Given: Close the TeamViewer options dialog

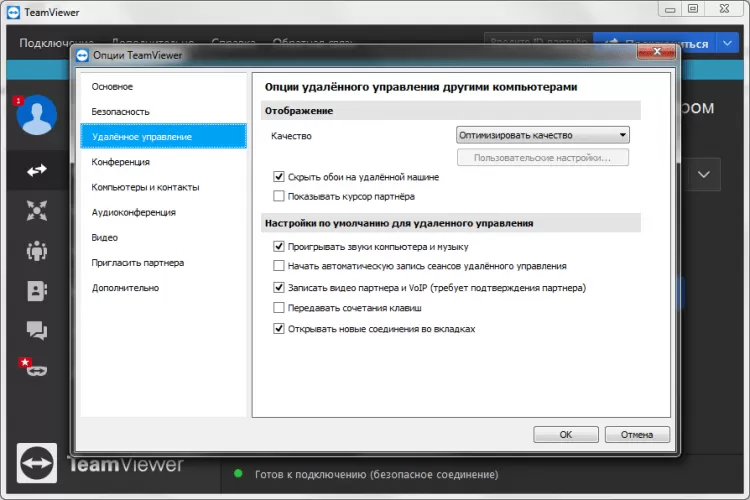Looking at the screenshot, I should 656,51.
